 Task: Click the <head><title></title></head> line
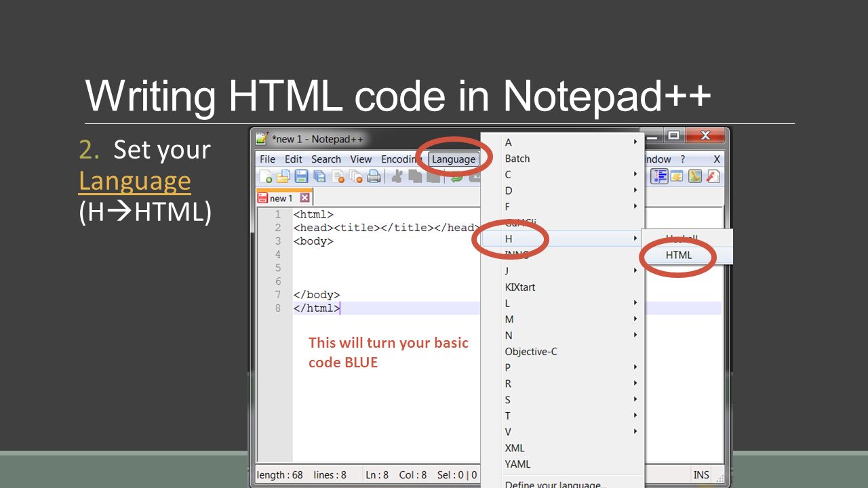387,228
